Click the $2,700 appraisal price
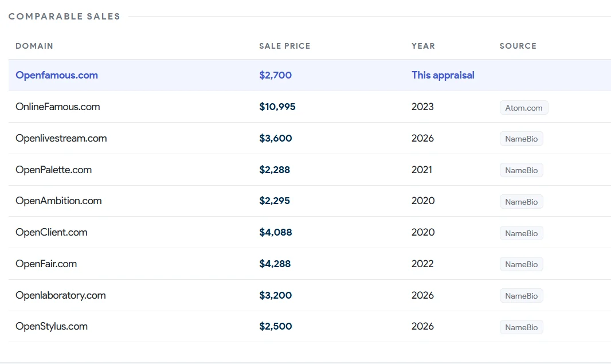 click(276, 75)
